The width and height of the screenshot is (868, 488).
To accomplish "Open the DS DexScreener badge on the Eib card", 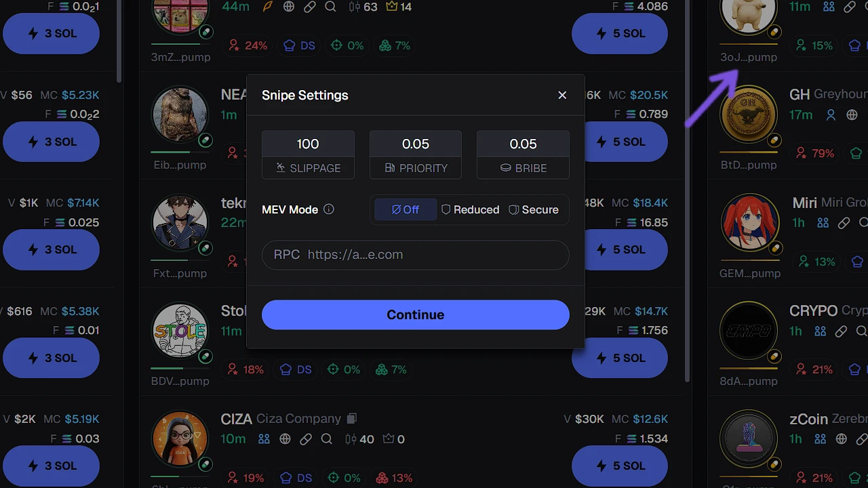I will [x=298, y=154].
